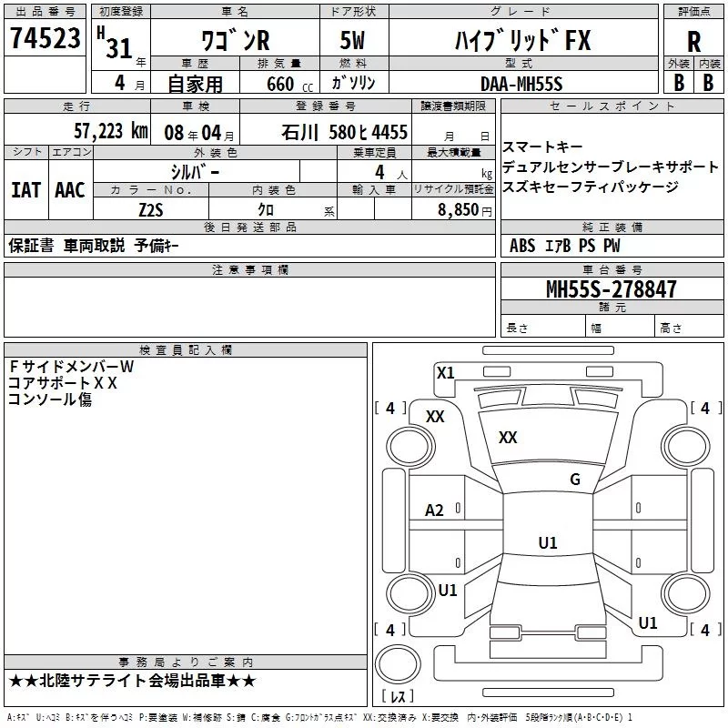Viewport: 728px width, 728px height.
Task: Select the mileage 57,223 km
Action: [x=111, y=131]
